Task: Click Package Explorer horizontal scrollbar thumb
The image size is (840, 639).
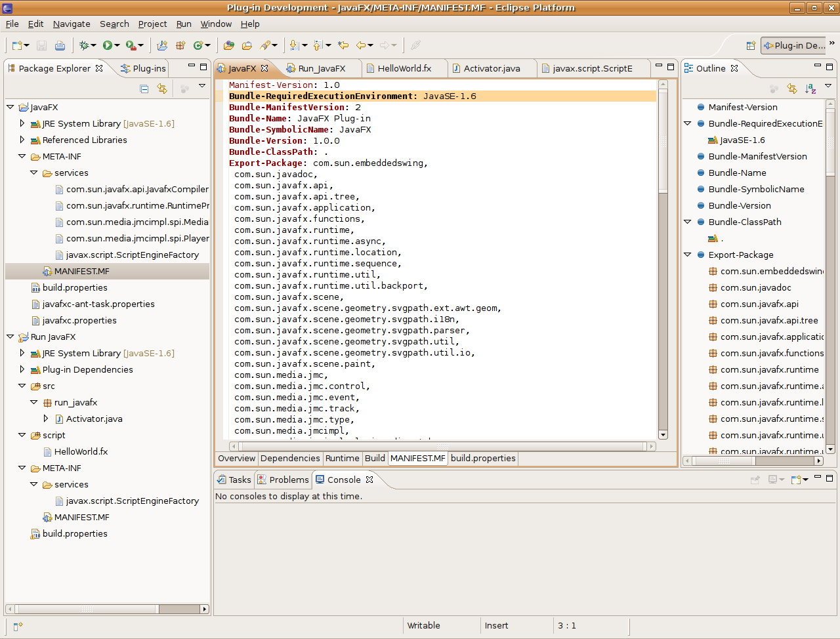Action: [87, 609]
